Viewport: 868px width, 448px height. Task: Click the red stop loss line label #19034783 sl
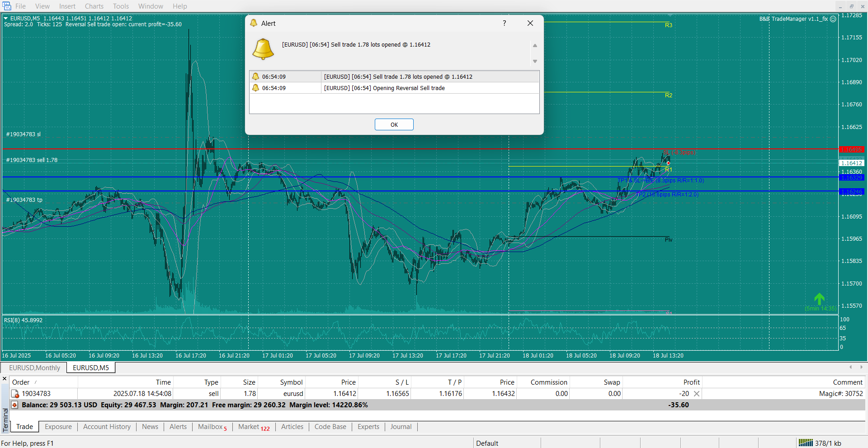(24, 134)
